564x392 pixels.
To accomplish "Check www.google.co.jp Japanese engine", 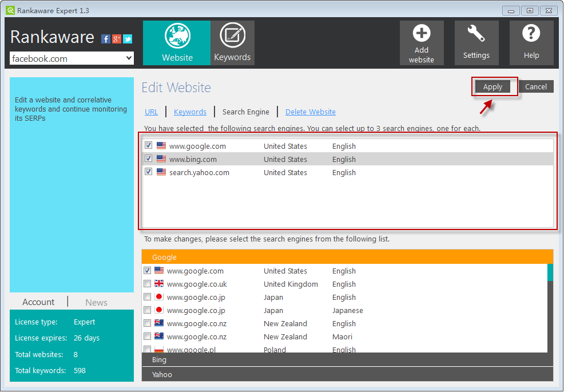I will pyautogui.click(x=147, y=310).
